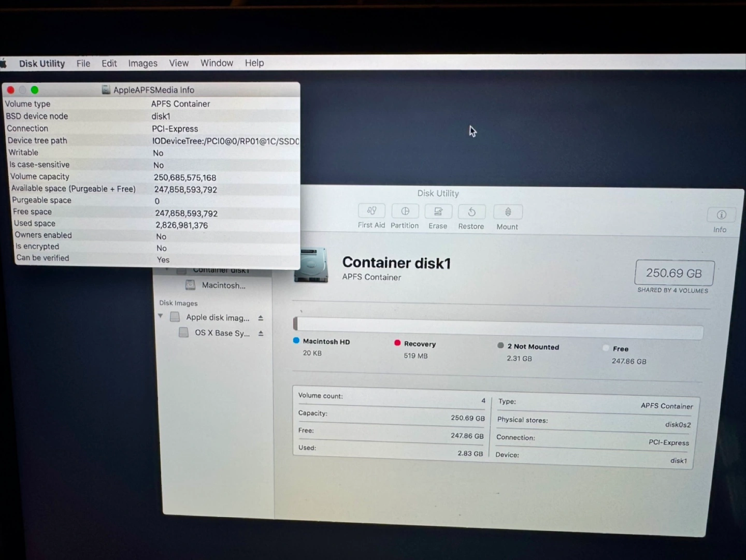Click the Erase toolbar icon
Screen dimensions: 746x560
pos(438,212)
